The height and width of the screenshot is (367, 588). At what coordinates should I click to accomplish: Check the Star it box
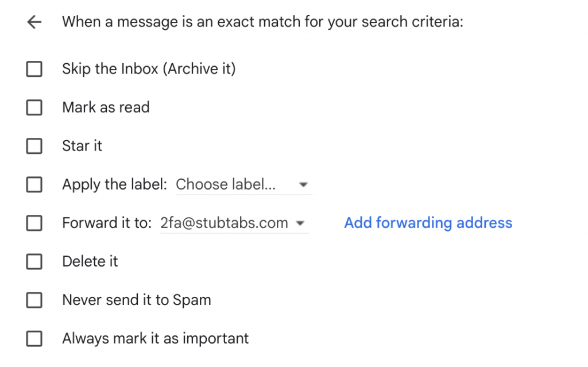tap(34, 146)
